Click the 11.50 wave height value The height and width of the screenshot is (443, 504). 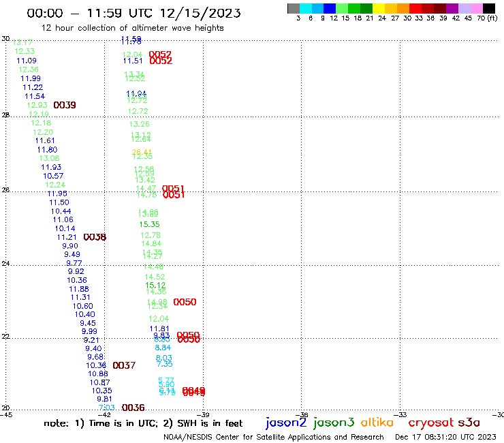point(59,202)
